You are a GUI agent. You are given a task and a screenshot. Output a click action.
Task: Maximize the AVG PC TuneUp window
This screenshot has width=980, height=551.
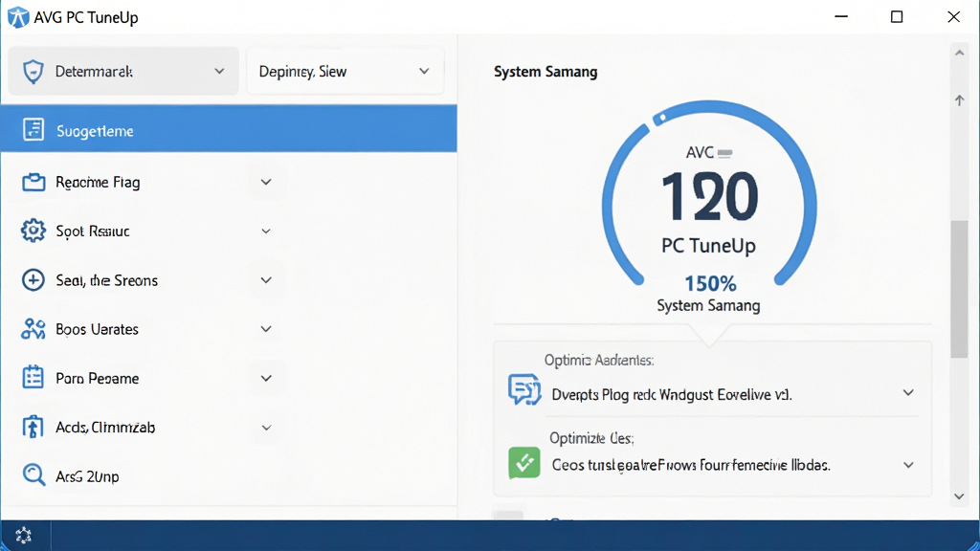point(897,17)
